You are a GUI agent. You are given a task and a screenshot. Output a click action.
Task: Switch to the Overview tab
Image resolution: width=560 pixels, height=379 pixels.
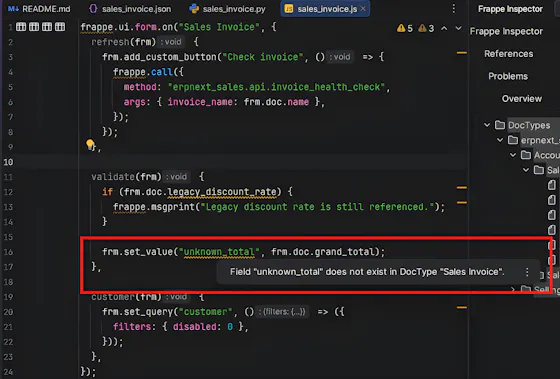521,99
